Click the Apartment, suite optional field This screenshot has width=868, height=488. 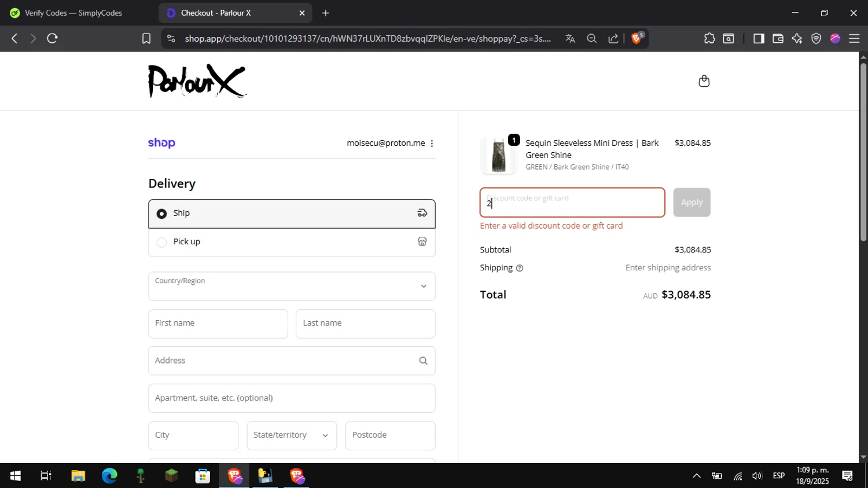click(292, 398)
